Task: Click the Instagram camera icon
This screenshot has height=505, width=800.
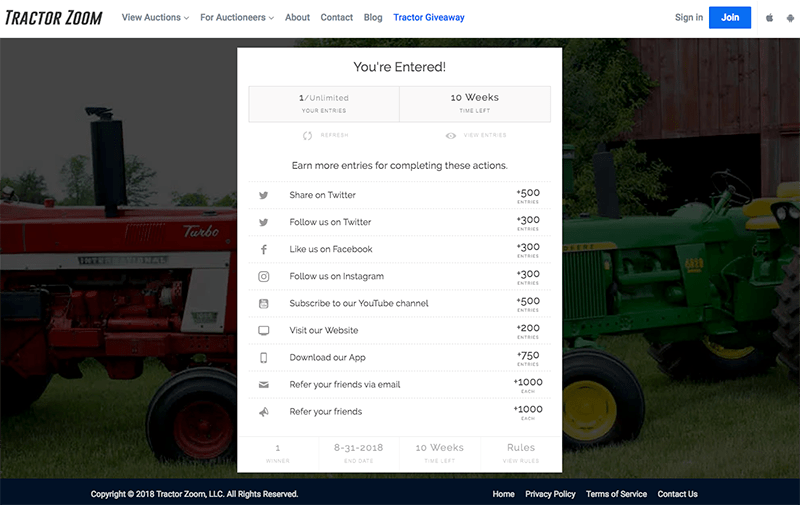Action: pyautogui.click(x=263, y=276)
